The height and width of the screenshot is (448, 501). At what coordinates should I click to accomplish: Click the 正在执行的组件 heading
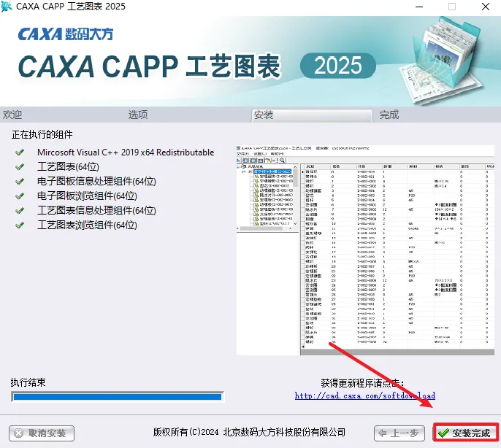point(42,134)
